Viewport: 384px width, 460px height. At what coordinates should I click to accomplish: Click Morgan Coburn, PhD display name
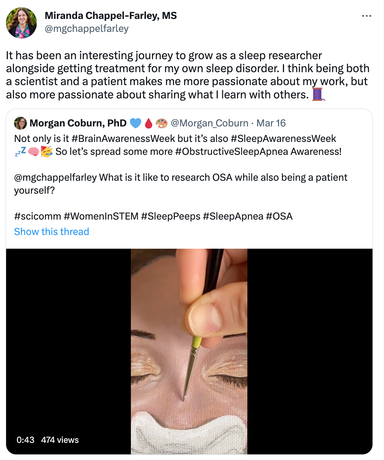point(78,123)
